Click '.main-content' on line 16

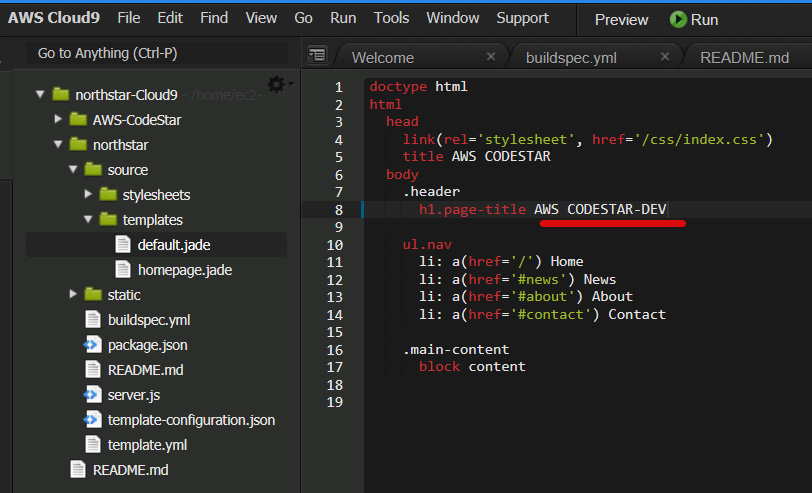pyautogui.click(x=456, y=350)
